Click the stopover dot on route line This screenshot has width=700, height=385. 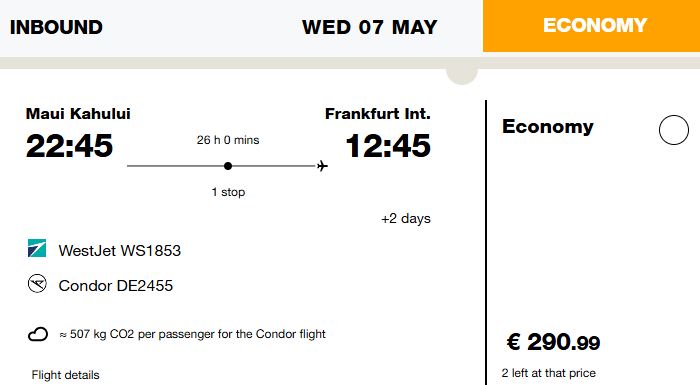[228, 166]
